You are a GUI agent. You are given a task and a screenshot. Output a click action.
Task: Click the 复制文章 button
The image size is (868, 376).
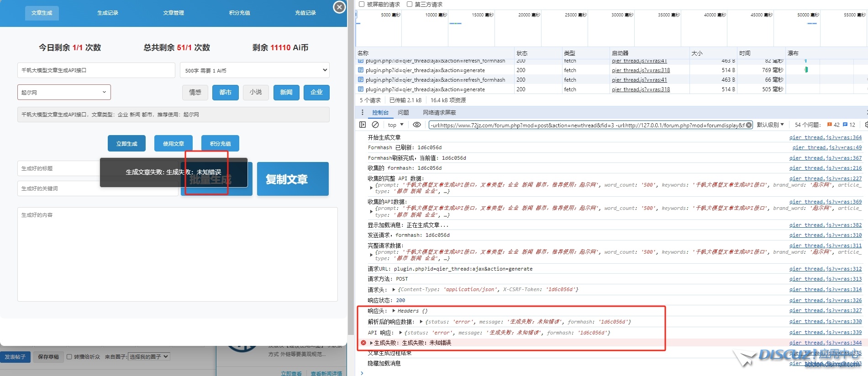pyautogui.click(x=292, y=179)
